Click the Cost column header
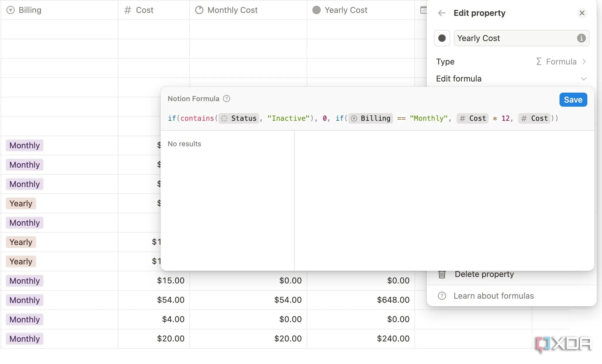This screenshot has height=364, width=602. click(x=144, y=10)
